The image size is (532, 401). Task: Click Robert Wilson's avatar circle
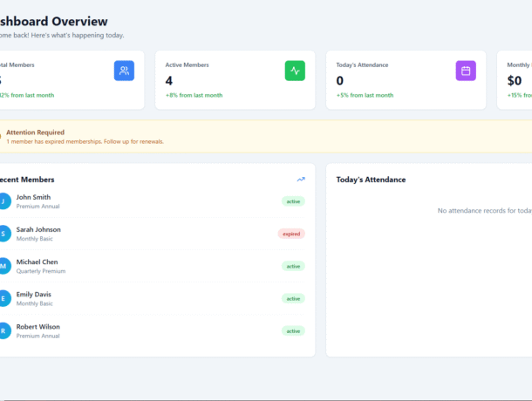[x=4, y=330]
